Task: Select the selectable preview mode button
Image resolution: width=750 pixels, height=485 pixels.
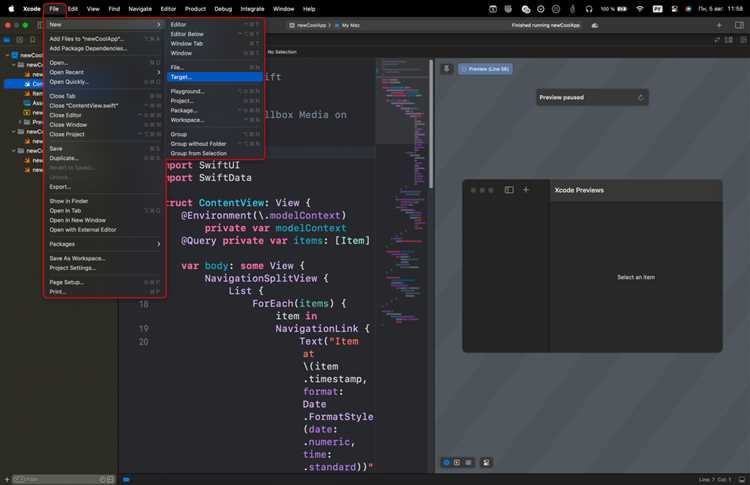Action: [457, 463]
